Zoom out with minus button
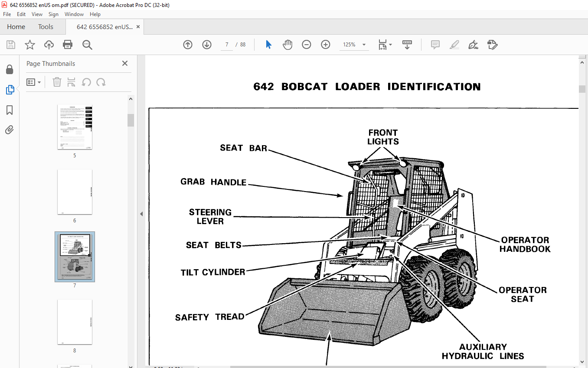Image resolution: width=588 pixels, height=368 pixels. tap(307, 45)
